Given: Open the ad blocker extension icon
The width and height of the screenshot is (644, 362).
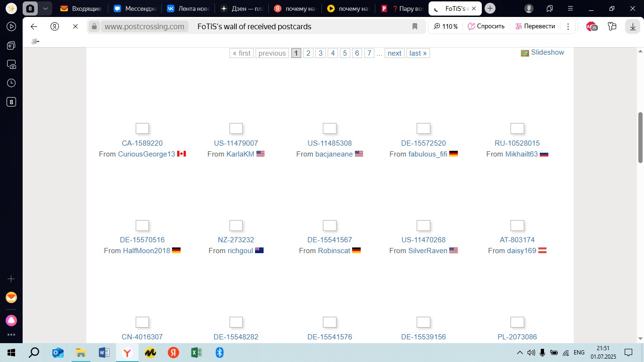Looking at the screenshot, I should tap(592, 27).
